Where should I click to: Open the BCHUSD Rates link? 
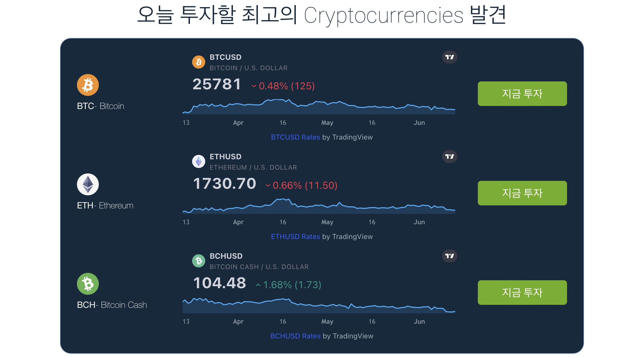click(295, 336)
